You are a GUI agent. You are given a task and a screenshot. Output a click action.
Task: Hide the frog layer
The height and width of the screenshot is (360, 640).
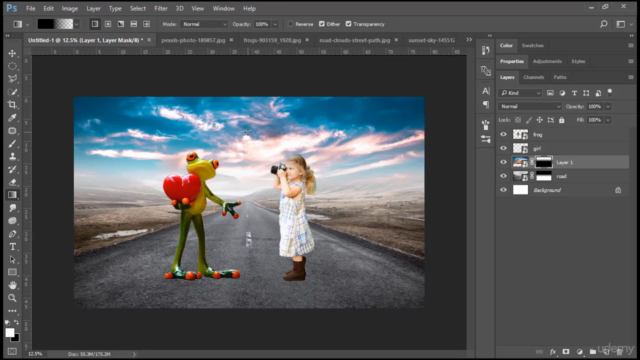[x=503, y=135]
